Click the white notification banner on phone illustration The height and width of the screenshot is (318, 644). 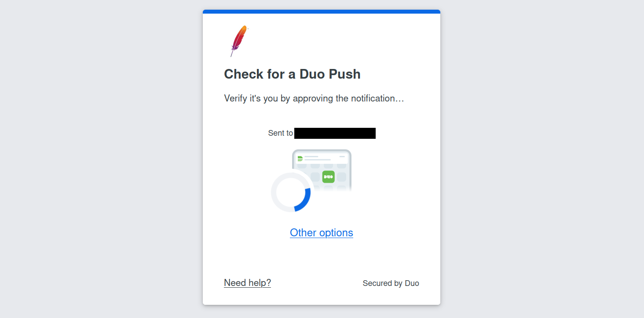(x=322, y=158)
